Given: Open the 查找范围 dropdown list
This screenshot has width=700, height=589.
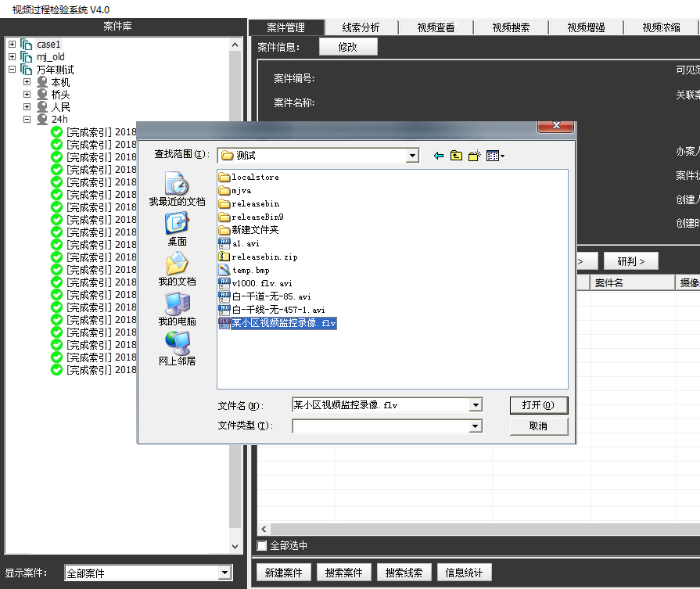Looking at the screenshot, I should click(x=412, y=156).
